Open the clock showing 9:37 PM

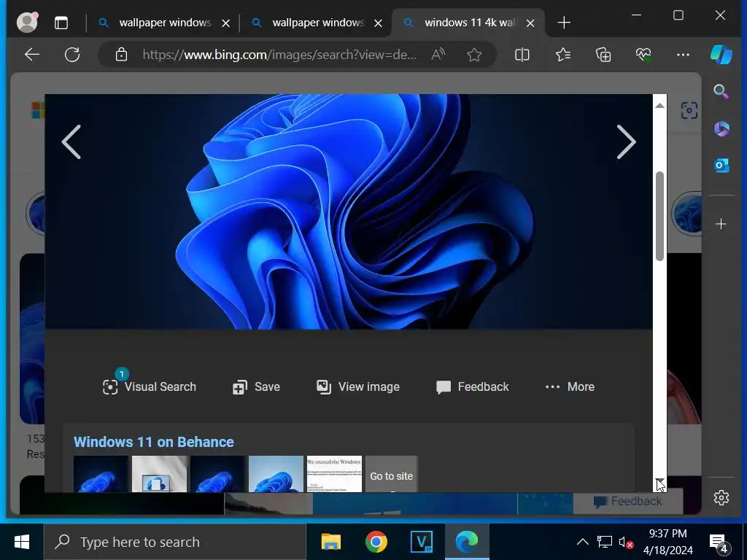click(668, 542)
